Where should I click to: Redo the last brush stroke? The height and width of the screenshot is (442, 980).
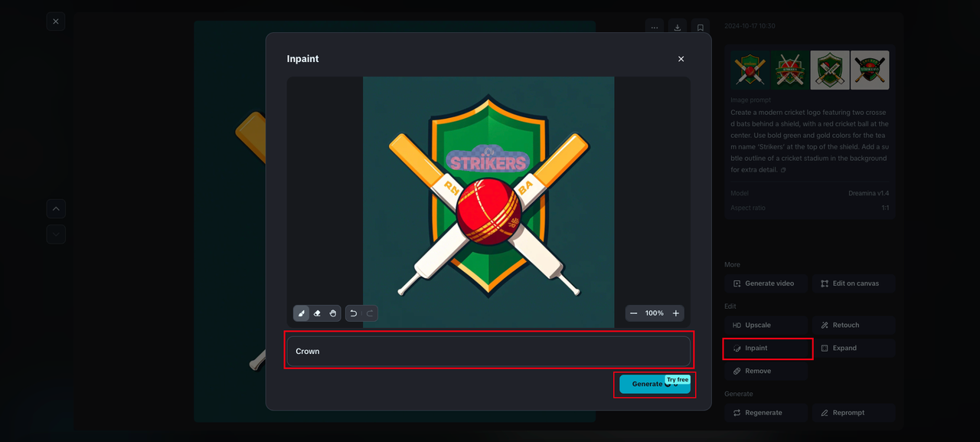click(370, 313)
